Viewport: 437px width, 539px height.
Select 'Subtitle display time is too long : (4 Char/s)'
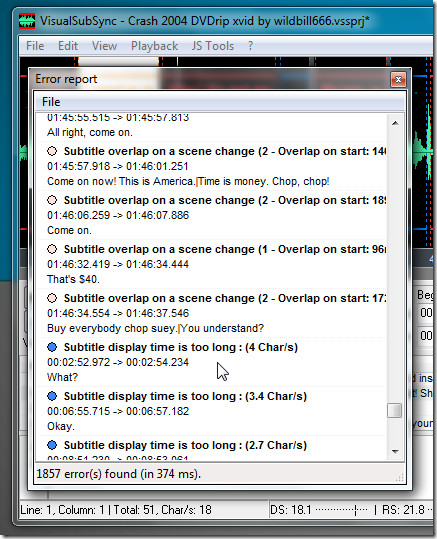pyautogui.click(x=181, y=347)
